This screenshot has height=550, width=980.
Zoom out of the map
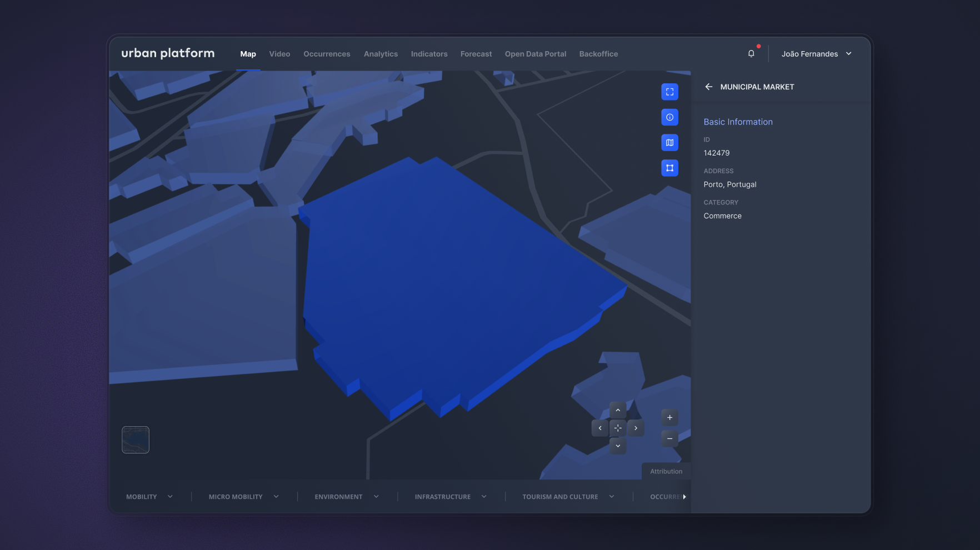669,438
